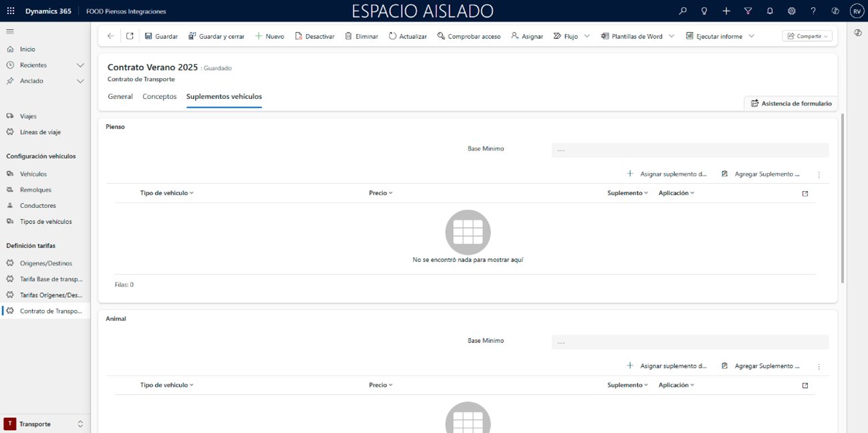Screen dimensions: 868x433
Task: Click the search magnifier icon in header
Action: coord(682,11)
